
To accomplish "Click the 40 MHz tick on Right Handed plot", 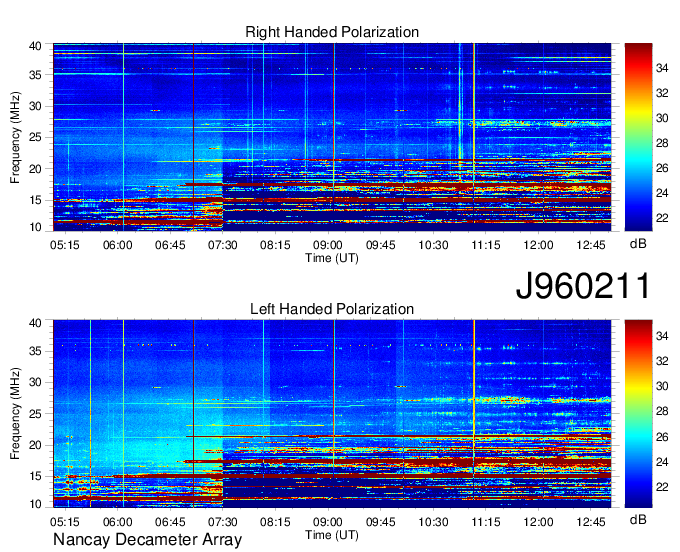I will [35, 46].
